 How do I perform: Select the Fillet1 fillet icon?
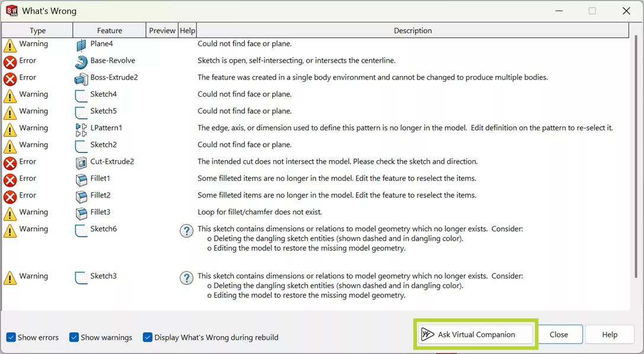(x=81, y=178)
